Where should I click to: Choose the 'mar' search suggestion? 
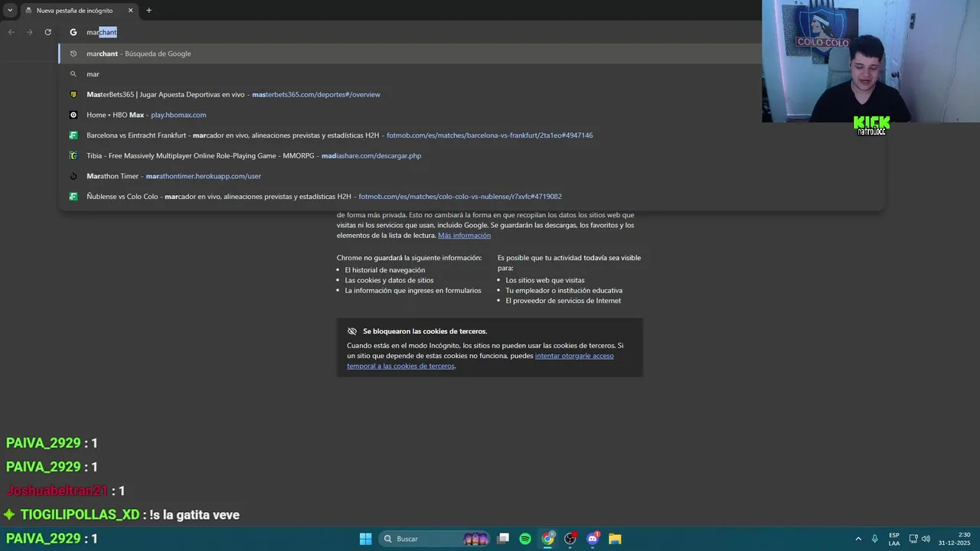coord(472,74)
